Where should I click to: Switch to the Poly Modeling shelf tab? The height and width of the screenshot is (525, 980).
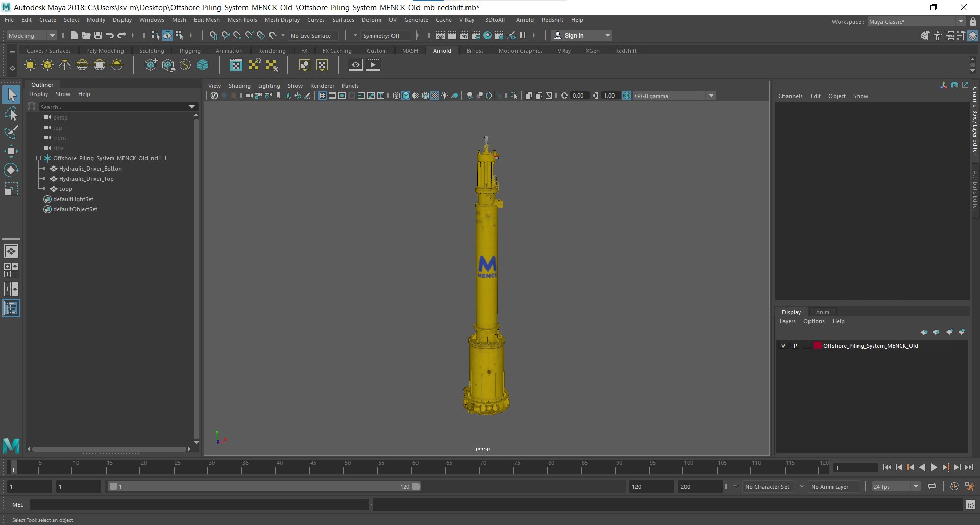pos(105,51)
